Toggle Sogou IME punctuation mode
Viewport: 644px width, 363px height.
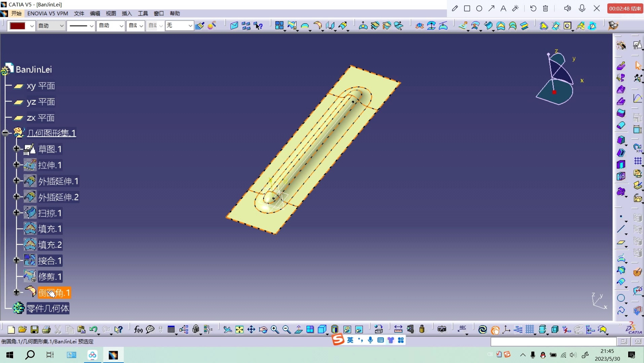coord(361,340)
